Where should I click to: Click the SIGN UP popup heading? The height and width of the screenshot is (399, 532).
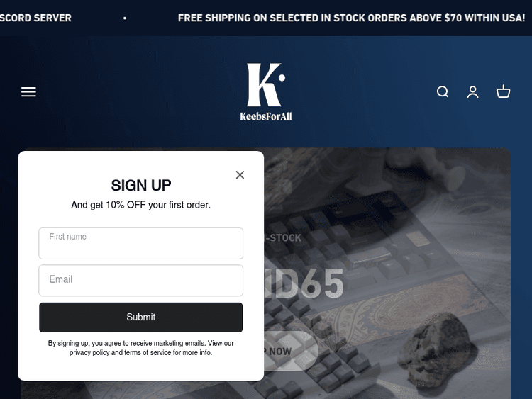(x=141, y=186)
